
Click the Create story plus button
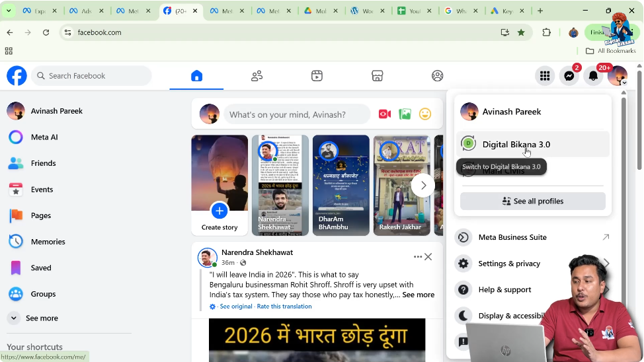(x=220, y=211)
